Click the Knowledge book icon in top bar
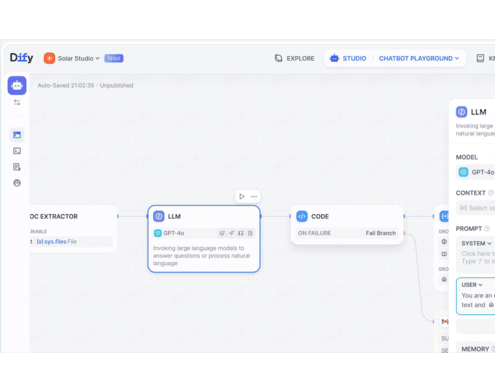This screenshot has height=392, width=495. pyautogui.click(x=480, y=58)
